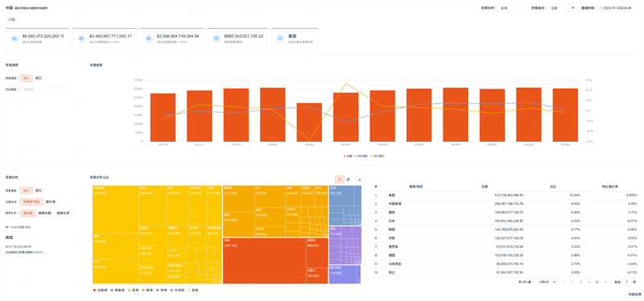Toggle the 北美洲 red legend swatch
This screenshot has width=644, height=301.
pos(94,290)
